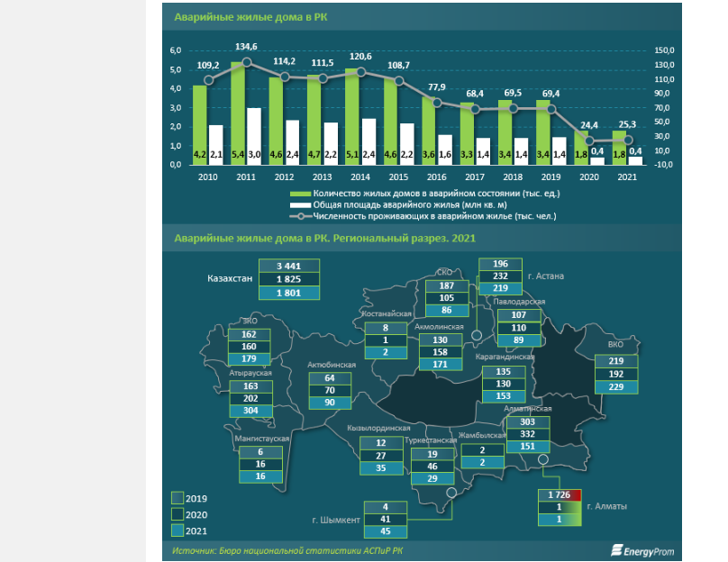Screen dimensions: 728x562
Task: Click the chart title 'Аварийные жилые дома в РК'
Action: 250,17
